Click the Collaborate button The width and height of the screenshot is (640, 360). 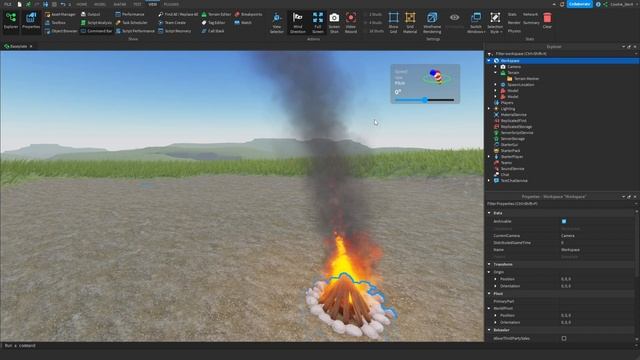(580, 4)
